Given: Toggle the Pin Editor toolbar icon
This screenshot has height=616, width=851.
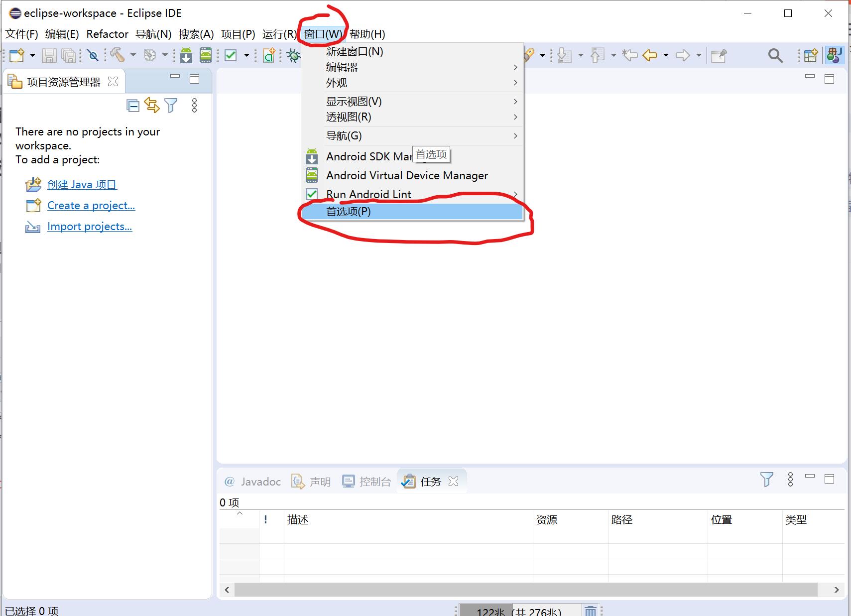Looking at the screenshot, I should point(719,56).
